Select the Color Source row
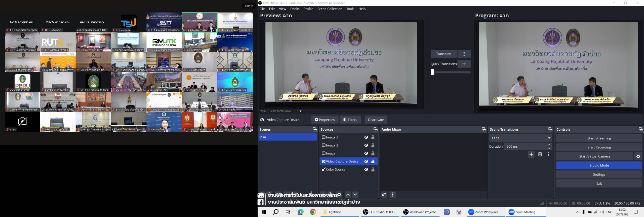The image size is (644, 217). pyautogui.click(x=348, y=170)
